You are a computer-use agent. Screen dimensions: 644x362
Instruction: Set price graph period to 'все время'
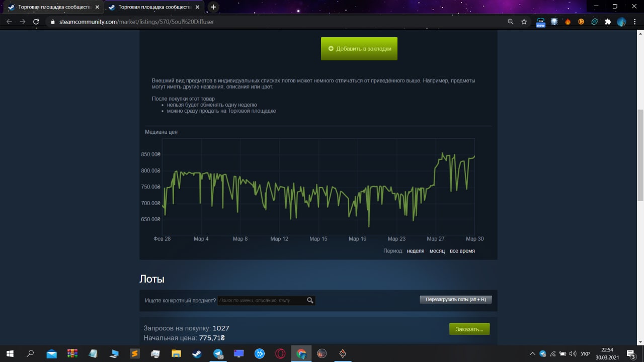[462, 251]
